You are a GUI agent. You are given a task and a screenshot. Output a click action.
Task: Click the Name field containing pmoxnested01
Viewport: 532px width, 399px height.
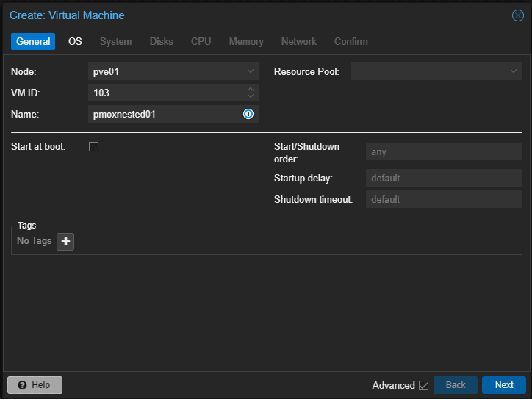point(164,114)
